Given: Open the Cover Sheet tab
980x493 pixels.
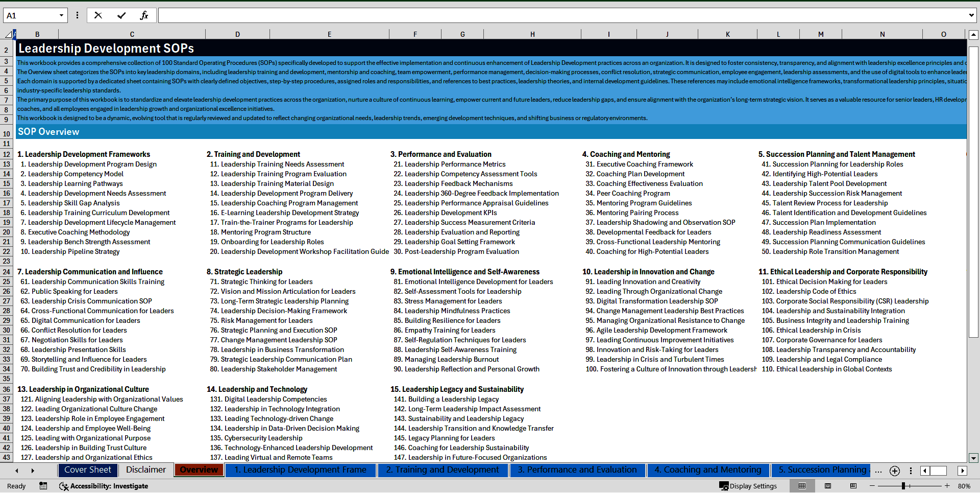Looking at the screenshot, I should [x=87, y=470].
